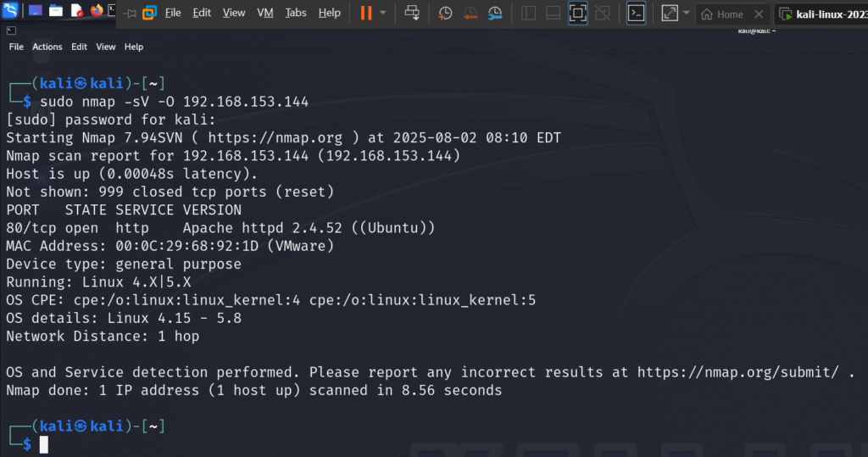Toggle the Unity mode icon
Image resolution: width=868 pixels, height=457 pixels.
click(x=603, y=14)
